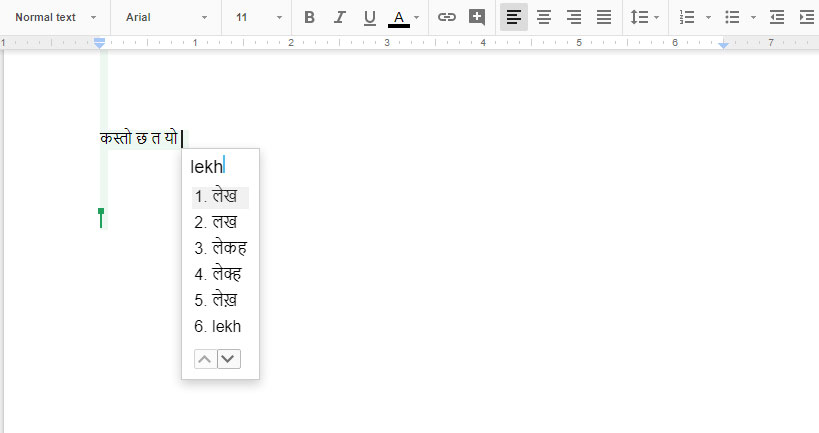Toggle italic formatting
This screenshot has width=819, height=433.
click(339, 17)
